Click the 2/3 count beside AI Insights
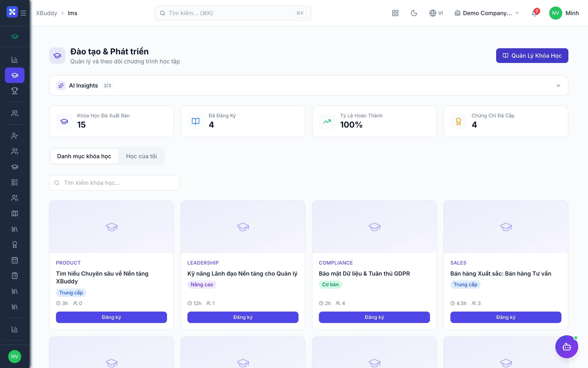 point(107,85)
